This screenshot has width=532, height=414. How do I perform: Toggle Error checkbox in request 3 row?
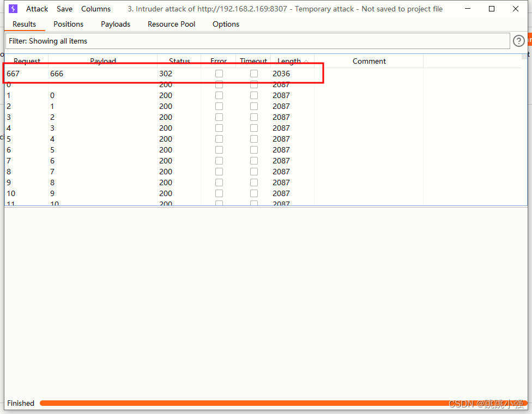click(219, 117)
